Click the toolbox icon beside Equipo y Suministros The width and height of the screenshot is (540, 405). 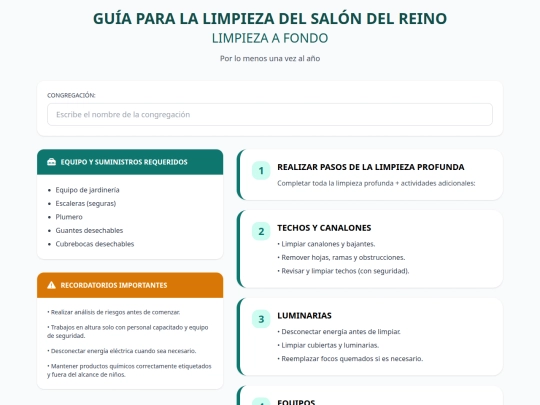[x=51, y=162]
